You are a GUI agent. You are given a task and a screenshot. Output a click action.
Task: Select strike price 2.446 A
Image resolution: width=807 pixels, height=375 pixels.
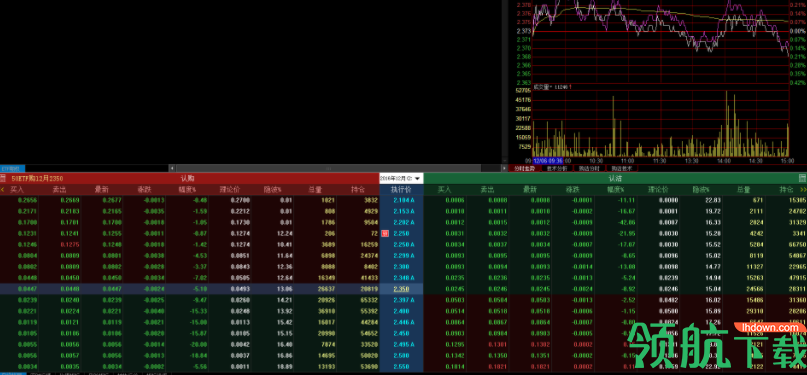tap(404, 322)
